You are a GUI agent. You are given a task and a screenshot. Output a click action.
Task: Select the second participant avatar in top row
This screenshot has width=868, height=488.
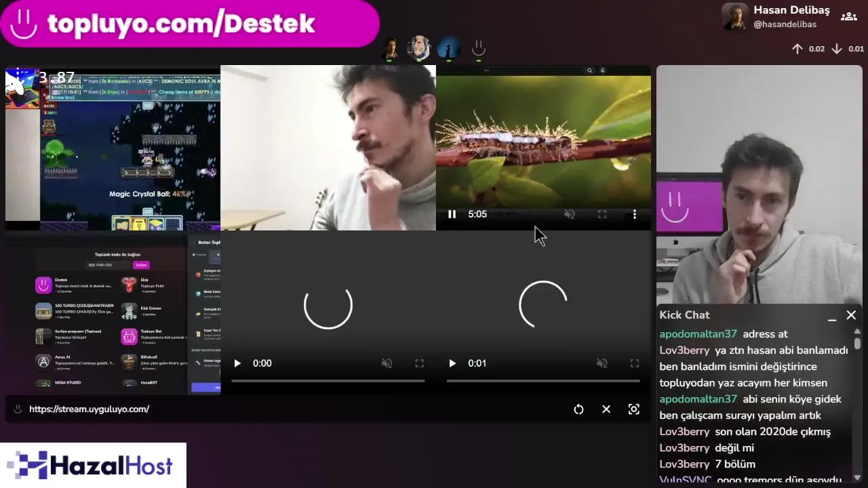tap(419, 48)
